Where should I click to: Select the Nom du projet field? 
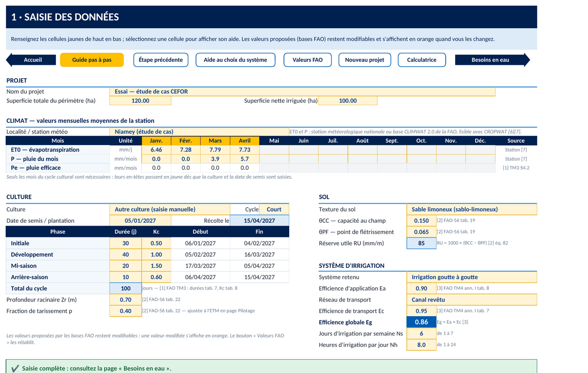pos(303,91)
